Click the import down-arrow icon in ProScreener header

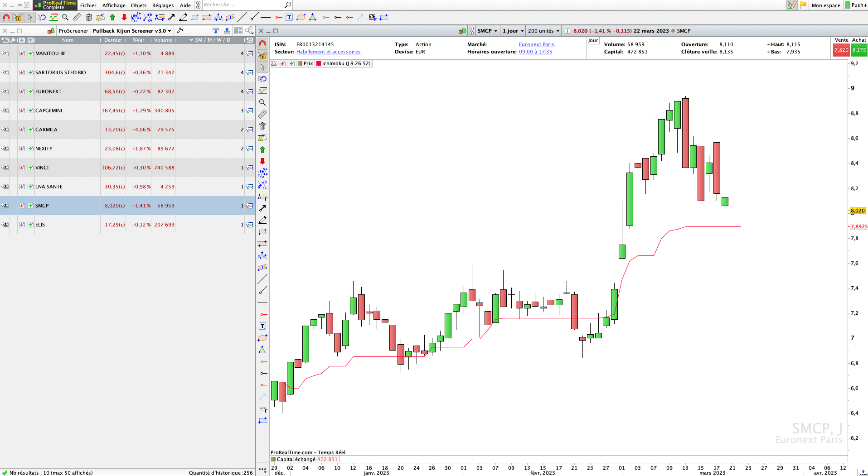[216, 31]
